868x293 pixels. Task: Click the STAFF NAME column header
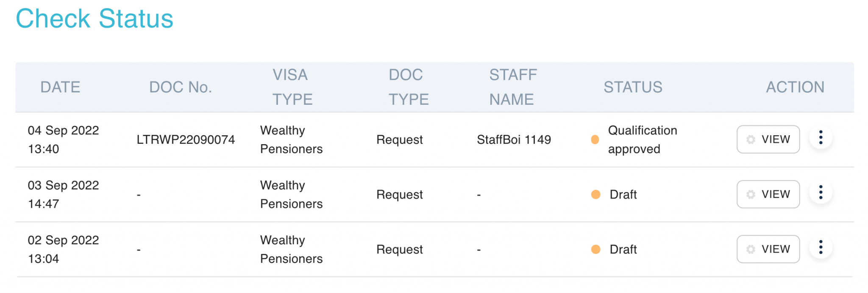pos(513,87)
